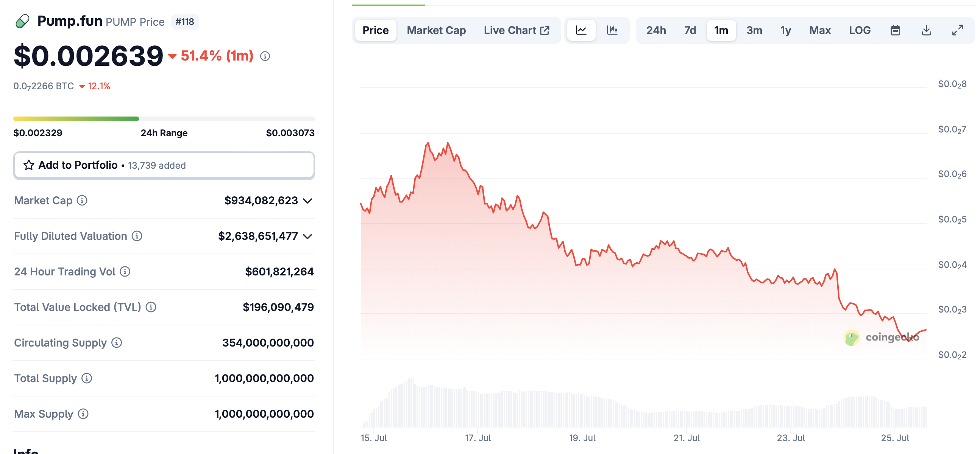
Task: Click the $0.002639 price value
Action: pyautogui.click(x=89, y=56)
